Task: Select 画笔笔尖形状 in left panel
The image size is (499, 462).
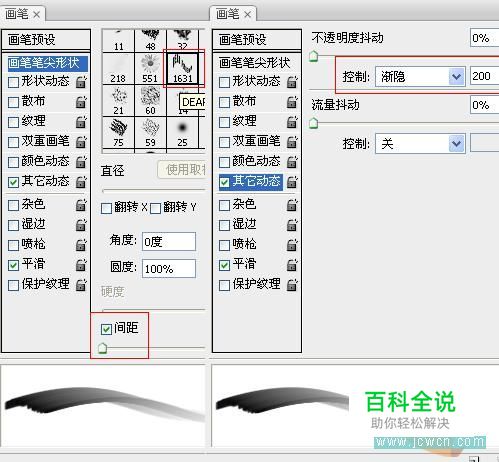Action: click(48, 63)
